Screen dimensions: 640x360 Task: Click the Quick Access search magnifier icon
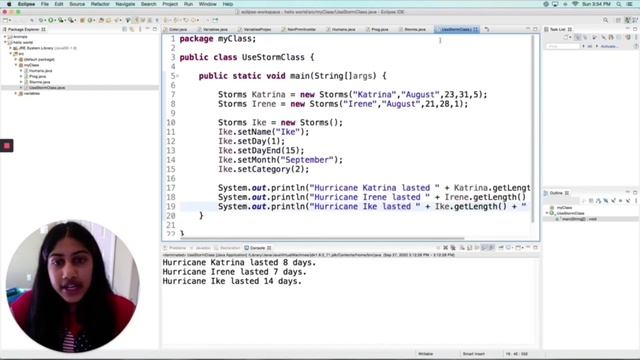(606, 20)
